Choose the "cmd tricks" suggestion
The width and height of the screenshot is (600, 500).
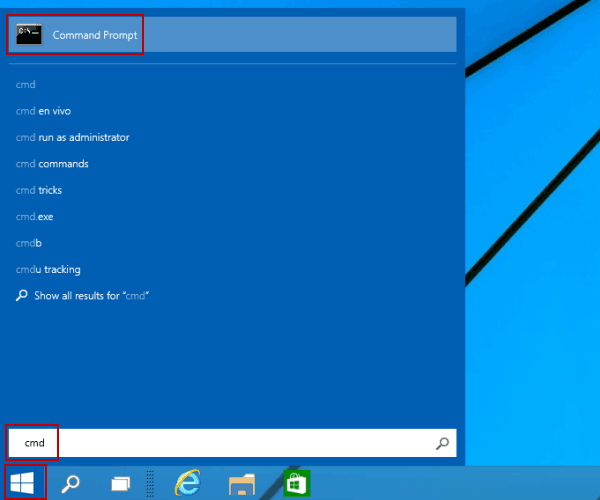(39, 190)
